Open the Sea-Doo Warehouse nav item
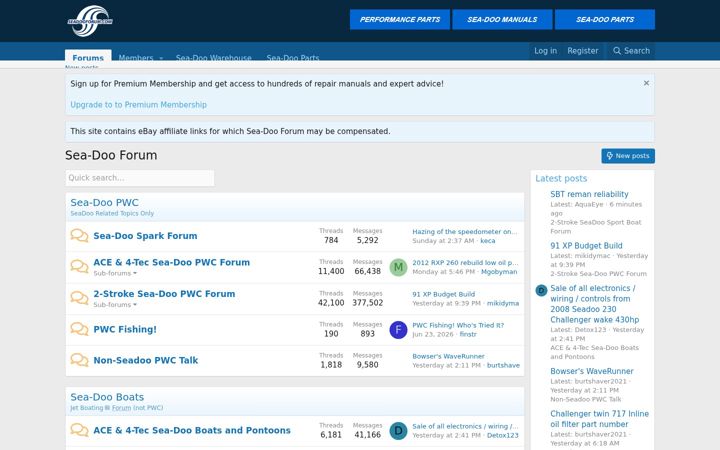This screenshot has height=450, width=720. point(214,58)
